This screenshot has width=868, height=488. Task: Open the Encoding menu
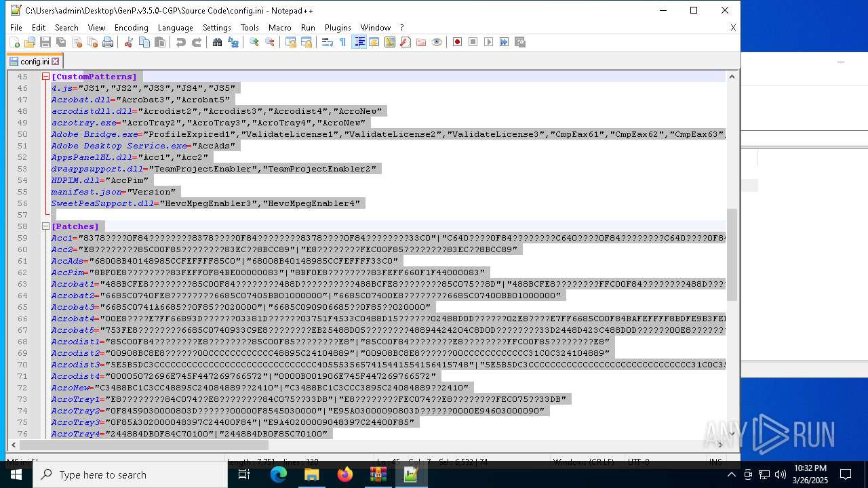pos(131,28)
